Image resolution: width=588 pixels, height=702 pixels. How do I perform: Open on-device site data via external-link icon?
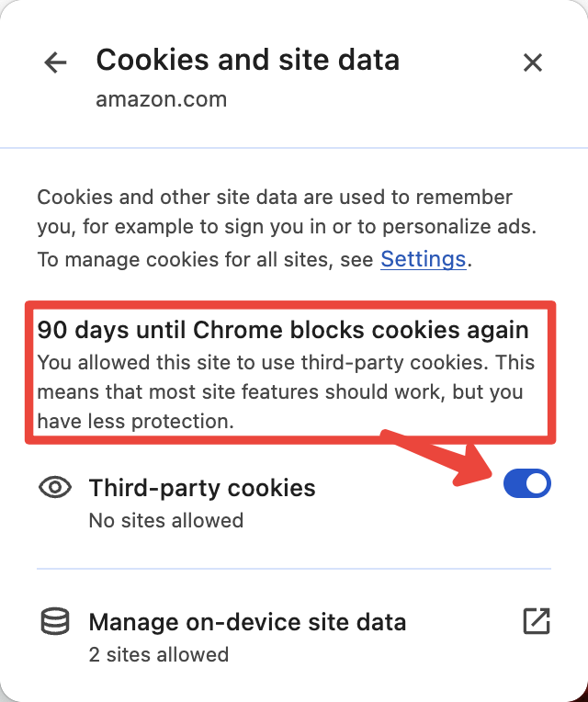coord(537,621)
